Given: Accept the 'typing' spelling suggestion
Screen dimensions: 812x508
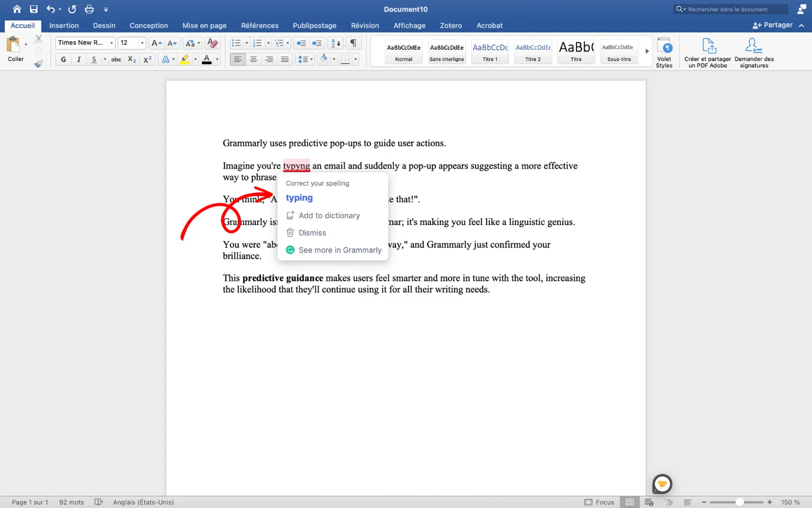Looking at the screenshot, I should coord(299,198).
